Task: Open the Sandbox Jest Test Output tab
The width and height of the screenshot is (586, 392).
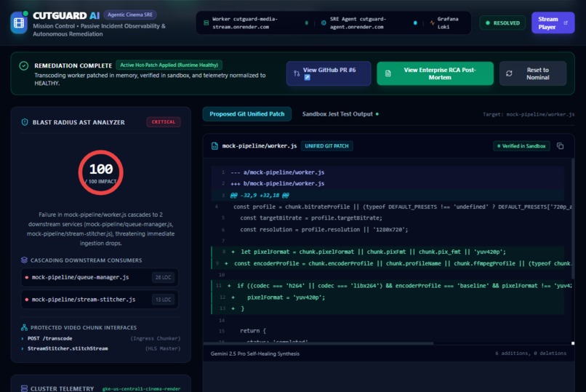Action: [x=340, y=114]
